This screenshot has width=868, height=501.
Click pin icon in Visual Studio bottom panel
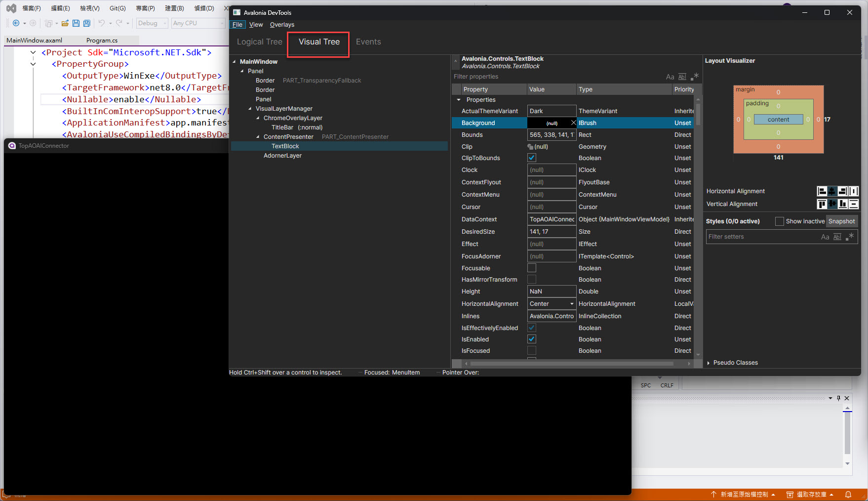coord(838,398)
